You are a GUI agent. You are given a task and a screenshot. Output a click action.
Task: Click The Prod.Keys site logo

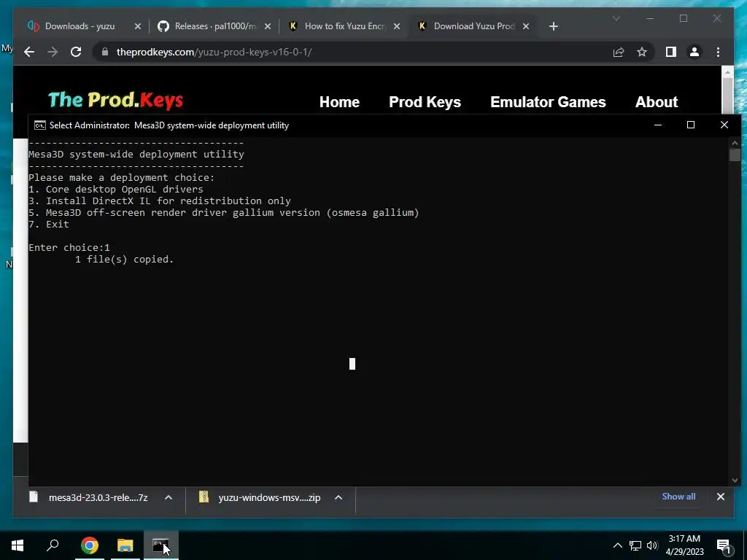tap(115, 100)
